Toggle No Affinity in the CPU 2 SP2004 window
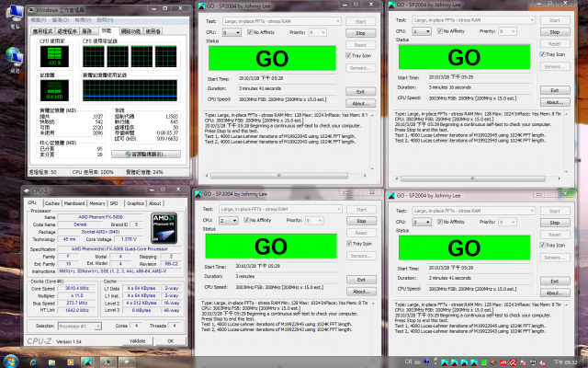588x368 pixels. coord(257,220)
